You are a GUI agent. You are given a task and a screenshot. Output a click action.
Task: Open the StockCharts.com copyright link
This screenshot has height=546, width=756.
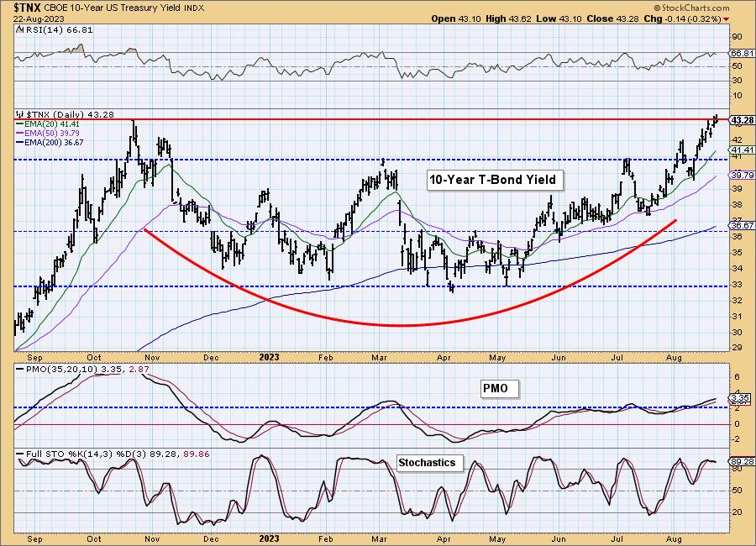click(x=692, y=8)
